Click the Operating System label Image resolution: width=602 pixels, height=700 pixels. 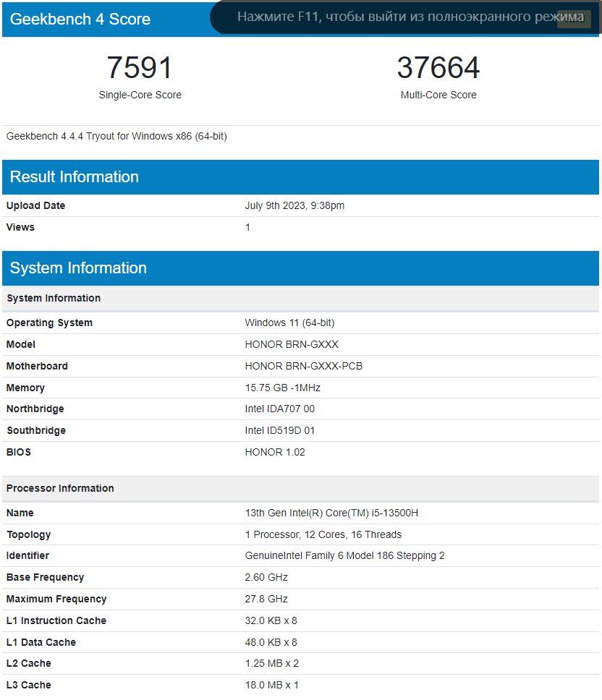pyautogui.click(x=49, y=323)
